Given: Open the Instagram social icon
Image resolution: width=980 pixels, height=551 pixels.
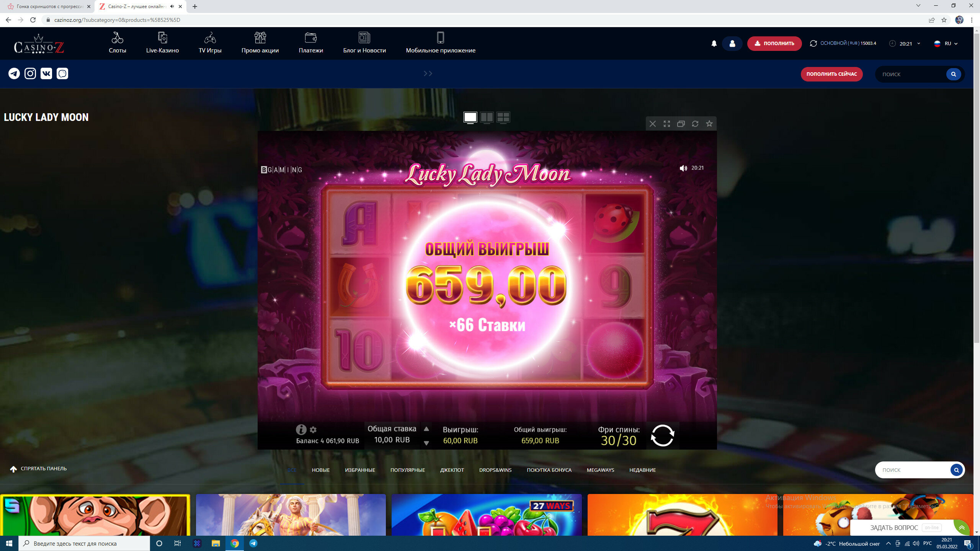Looking at the screenshot, I should (30, 73).
